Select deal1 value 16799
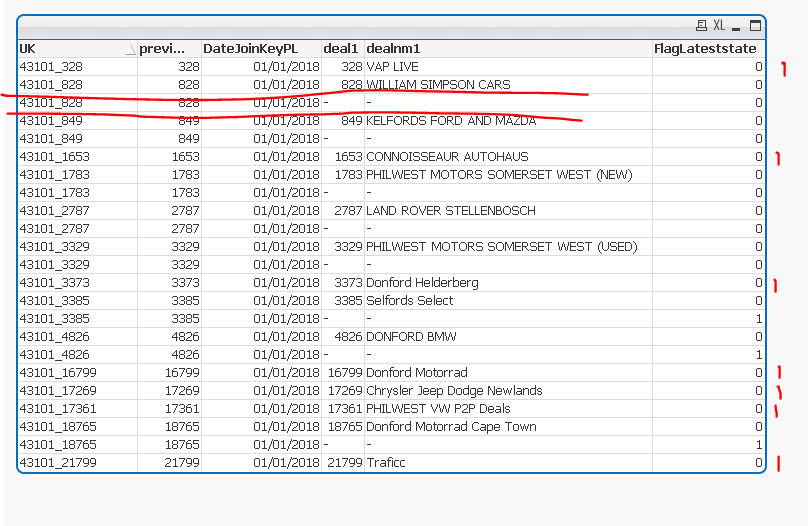Image resolution: width=808 pixels, height=526 pixels. click(345, 372)
